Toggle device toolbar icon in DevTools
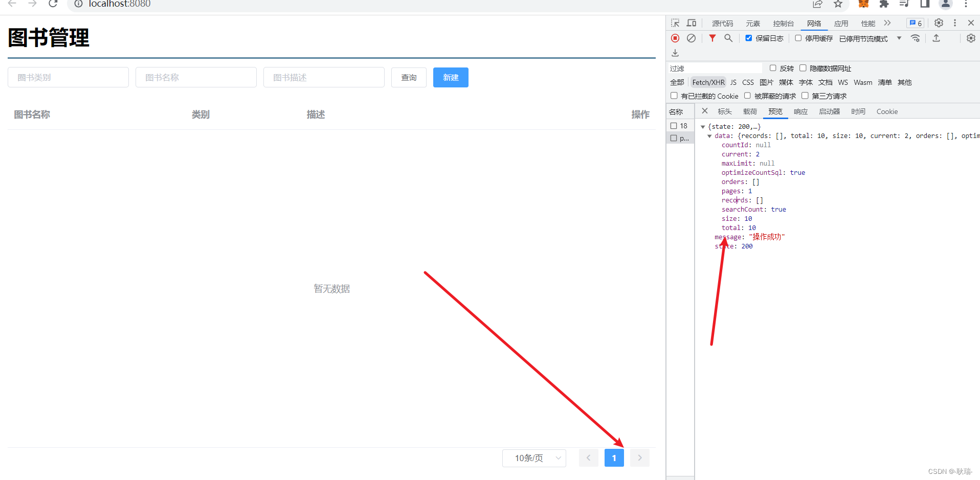This screenshot has width=980, height=480. point(692,23)
